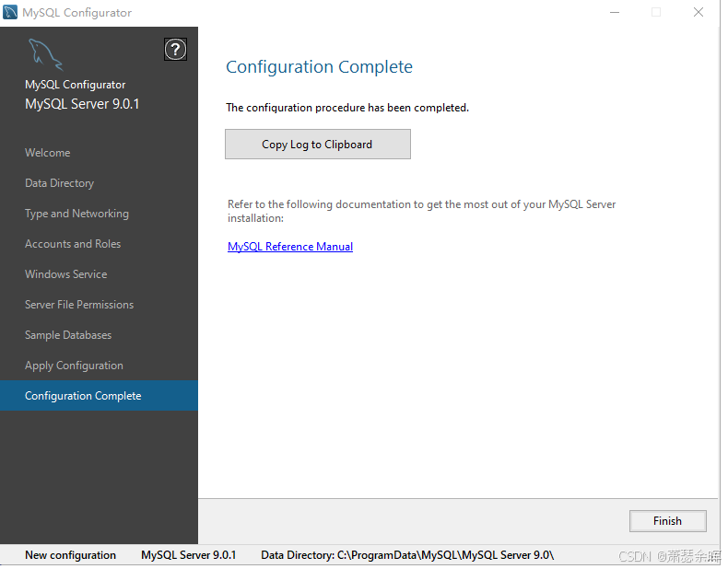Close the MySQL Configurator window
728x569 pixels.
point(699,12)
